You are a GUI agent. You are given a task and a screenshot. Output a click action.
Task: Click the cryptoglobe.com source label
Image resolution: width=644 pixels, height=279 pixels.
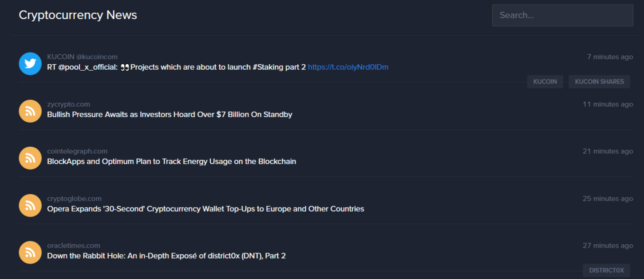(74, 199)
